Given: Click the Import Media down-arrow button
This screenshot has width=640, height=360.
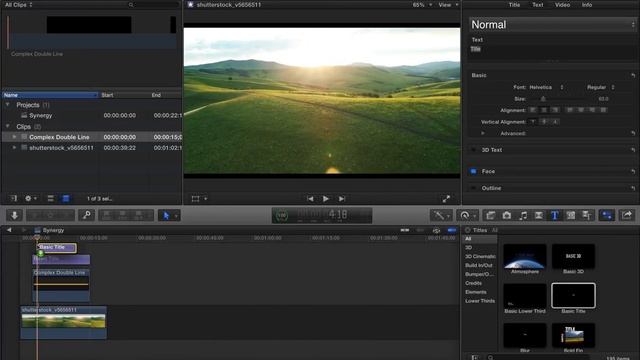Looking at the screenshot, I should (x=14, y=215).
